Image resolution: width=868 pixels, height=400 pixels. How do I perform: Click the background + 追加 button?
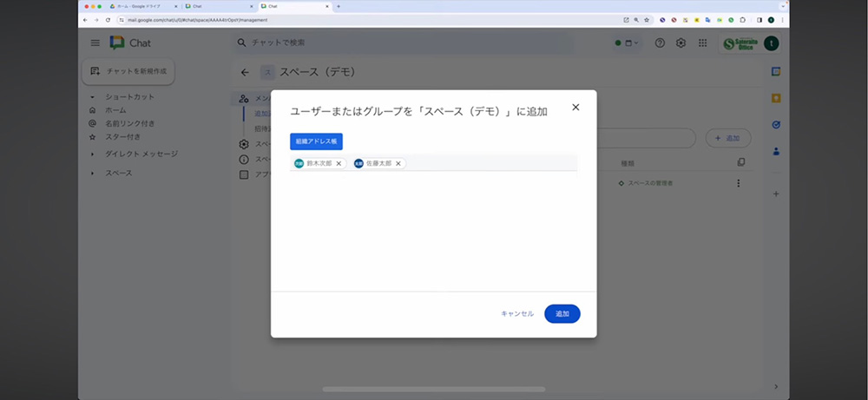pyautogui.click(x=728, y=138)
